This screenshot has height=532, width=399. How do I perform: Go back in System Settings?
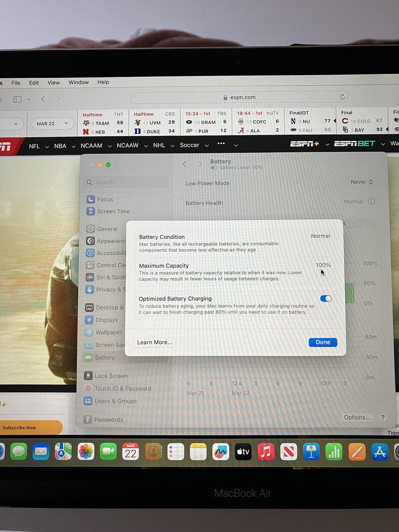[185, 164]
